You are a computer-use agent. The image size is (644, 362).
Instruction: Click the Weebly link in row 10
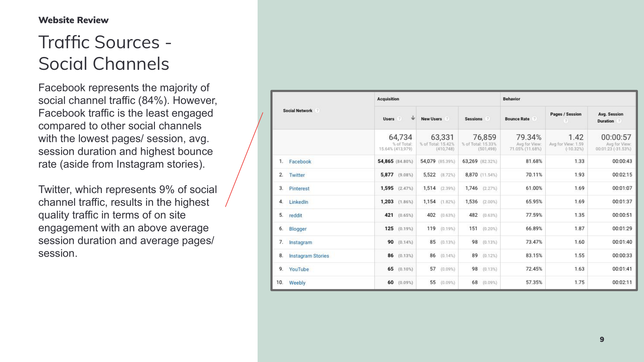[297, 283]
